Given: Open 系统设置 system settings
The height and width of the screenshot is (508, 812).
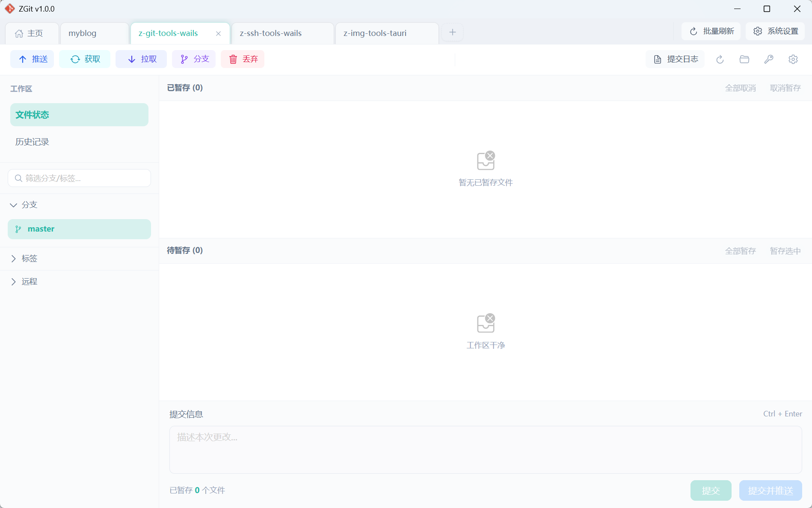Looking at the screenshot, I should (775, 31).
